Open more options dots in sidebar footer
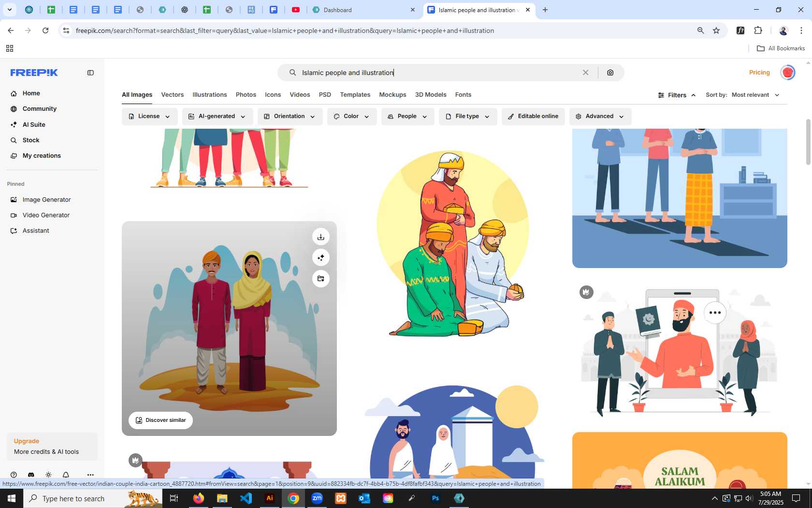The image size is (812, 508). coord(90,475)
